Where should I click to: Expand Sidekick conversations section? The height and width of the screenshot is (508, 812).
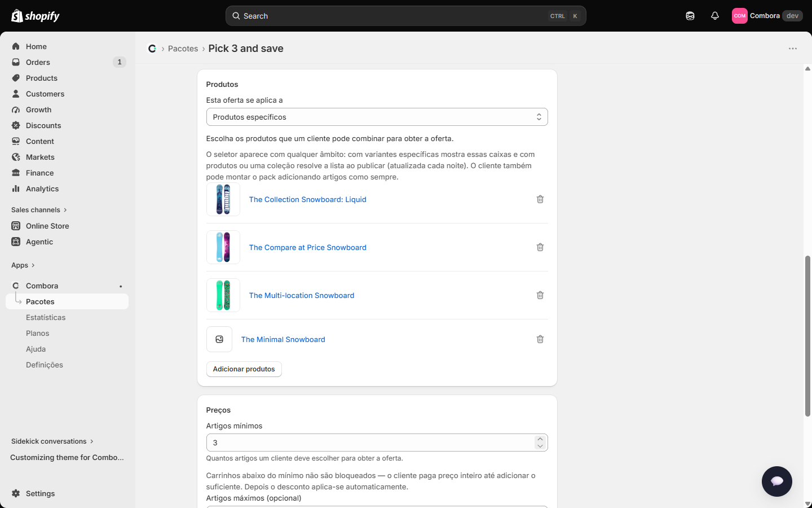[52, 441]
